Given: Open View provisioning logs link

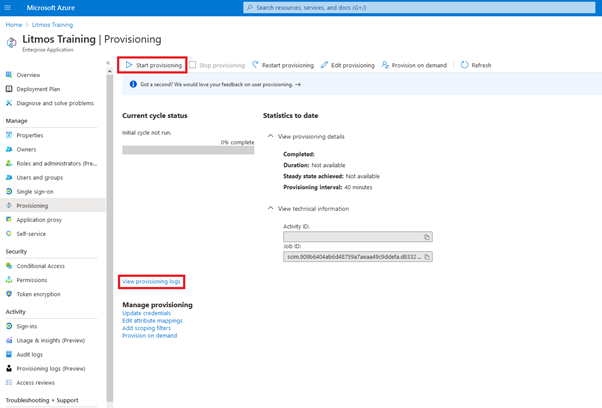Looking at the screenshot, I should [x=151, y=281].
